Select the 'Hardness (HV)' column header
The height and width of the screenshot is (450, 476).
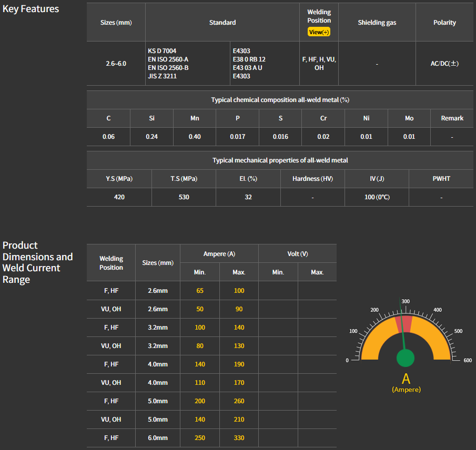pyautogui.click(x=312, y=179)
